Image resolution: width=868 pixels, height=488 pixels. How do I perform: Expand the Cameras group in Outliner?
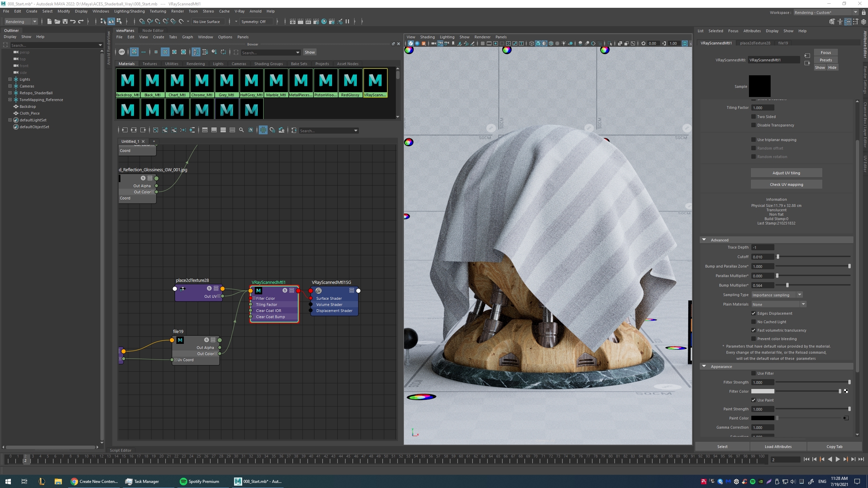[x=10, y=86]
